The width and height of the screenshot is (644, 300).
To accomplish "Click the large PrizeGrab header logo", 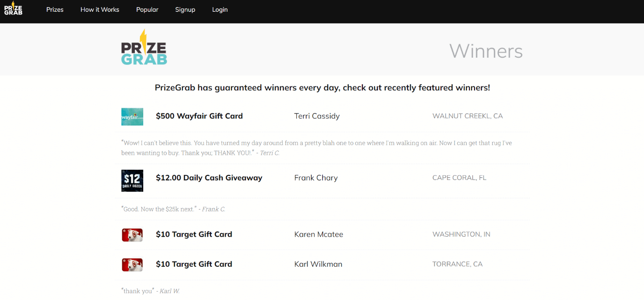I will [x=144, y=47].
